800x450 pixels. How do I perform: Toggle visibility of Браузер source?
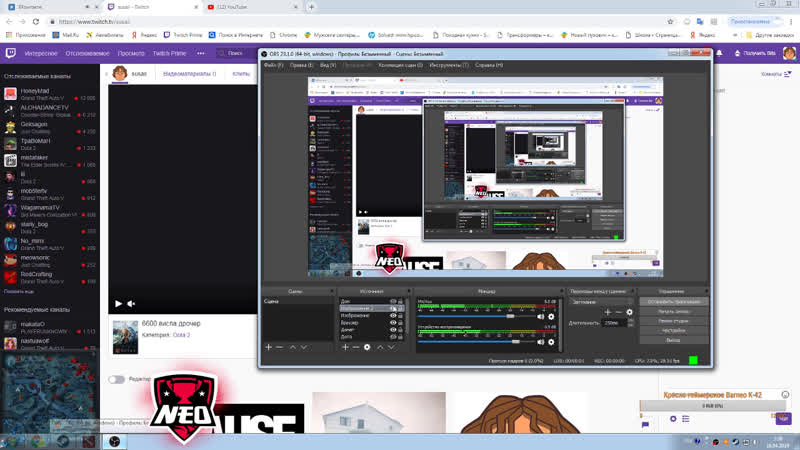tap(393, 322)
